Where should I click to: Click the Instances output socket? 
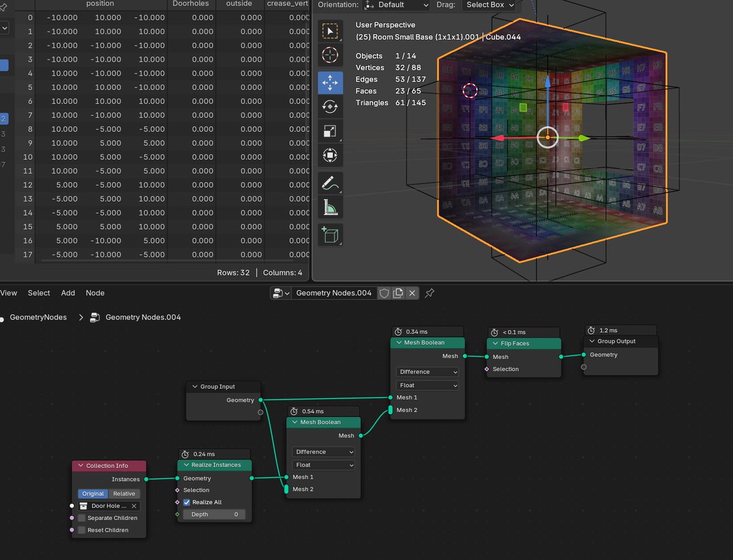coord(146,479)
